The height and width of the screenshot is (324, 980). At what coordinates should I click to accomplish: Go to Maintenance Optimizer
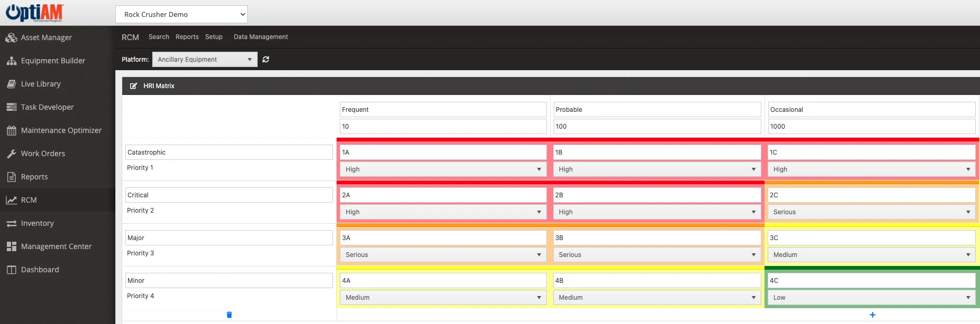click(x=61, y=130)
